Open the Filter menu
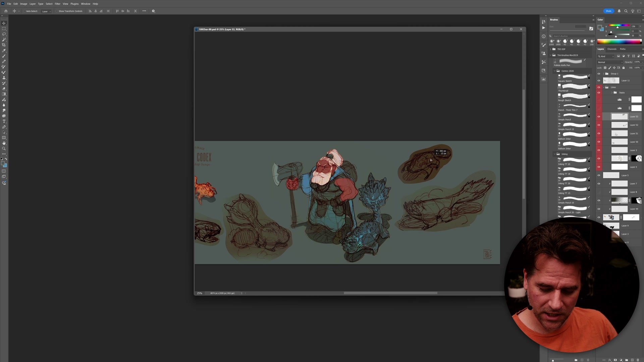Viewport: 644px width, 362px height. (57, 4)
